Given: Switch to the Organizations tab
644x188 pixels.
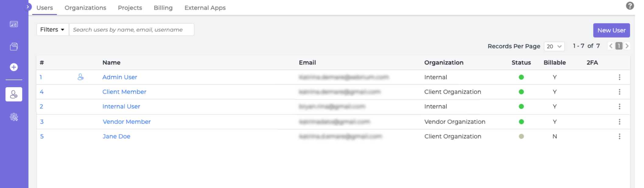Looking at the screenshot, I should (x=85, y=8).
